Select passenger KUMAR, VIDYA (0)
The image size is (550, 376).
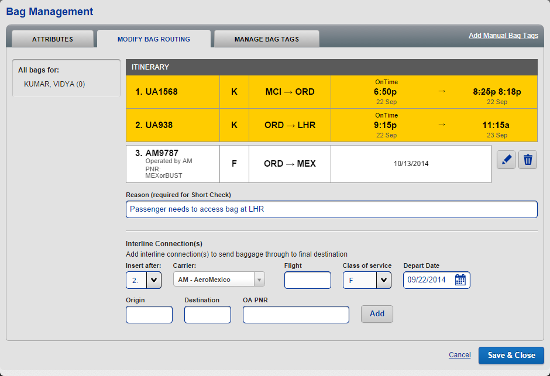click(x=54, y=84)
